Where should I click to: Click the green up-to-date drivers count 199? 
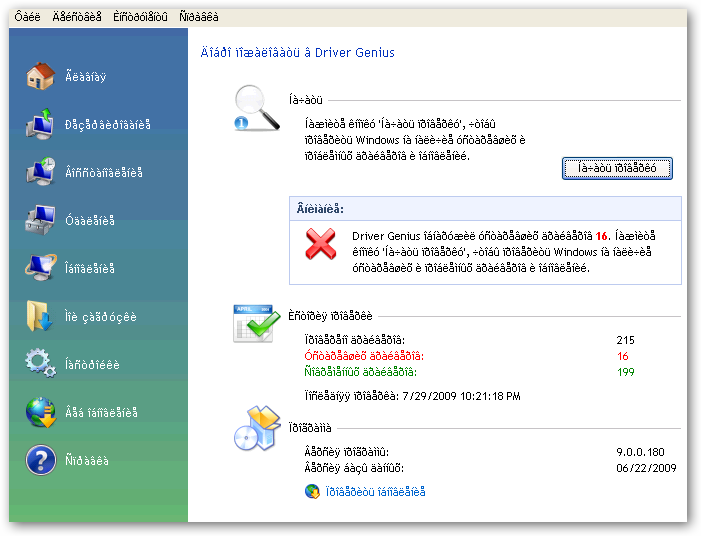[625, 372]
